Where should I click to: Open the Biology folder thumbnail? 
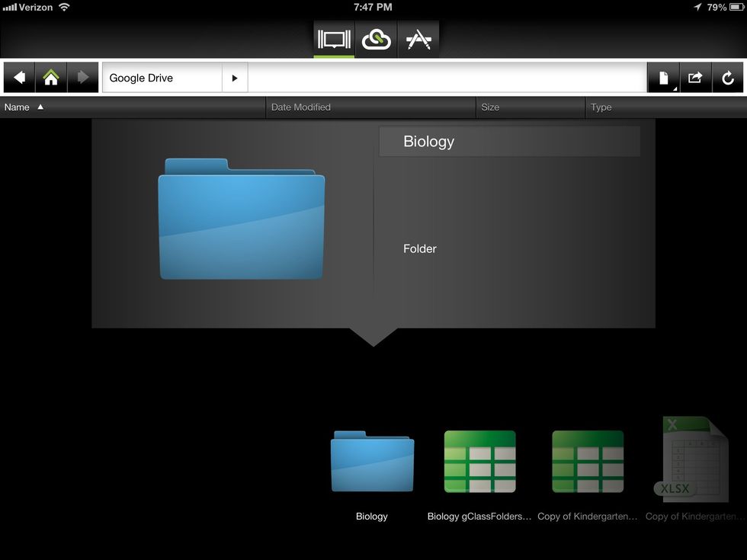(x=372, y=462)
